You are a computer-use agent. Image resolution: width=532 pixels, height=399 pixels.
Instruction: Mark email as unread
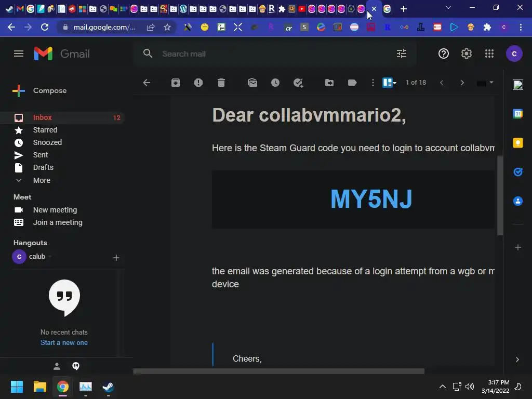point(252,83)
